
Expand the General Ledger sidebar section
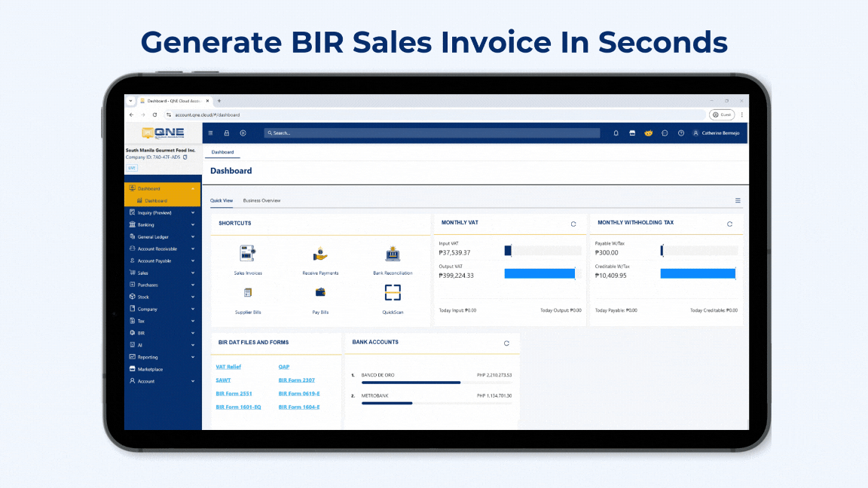[162, 236]
